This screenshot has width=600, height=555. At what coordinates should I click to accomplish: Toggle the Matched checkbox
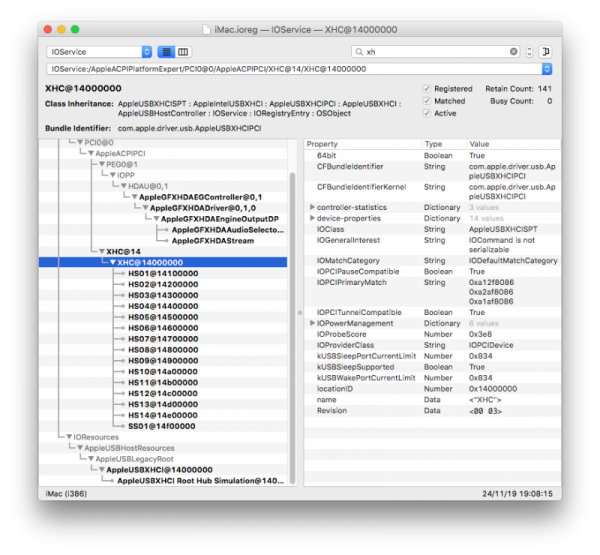pos(427,101)
